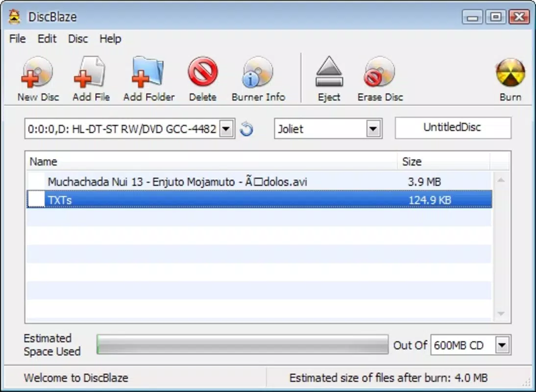The width and height of the screenshot is (536, 392).
Task: Open the Help menu
Action: click(110, 39)
